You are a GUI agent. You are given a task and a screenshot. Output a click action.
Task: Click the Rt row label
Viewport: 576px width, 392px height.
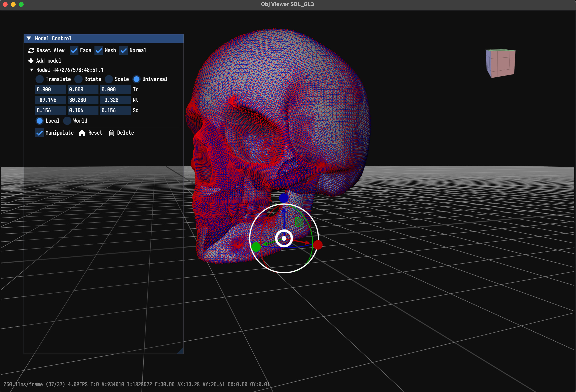(135, 100)
